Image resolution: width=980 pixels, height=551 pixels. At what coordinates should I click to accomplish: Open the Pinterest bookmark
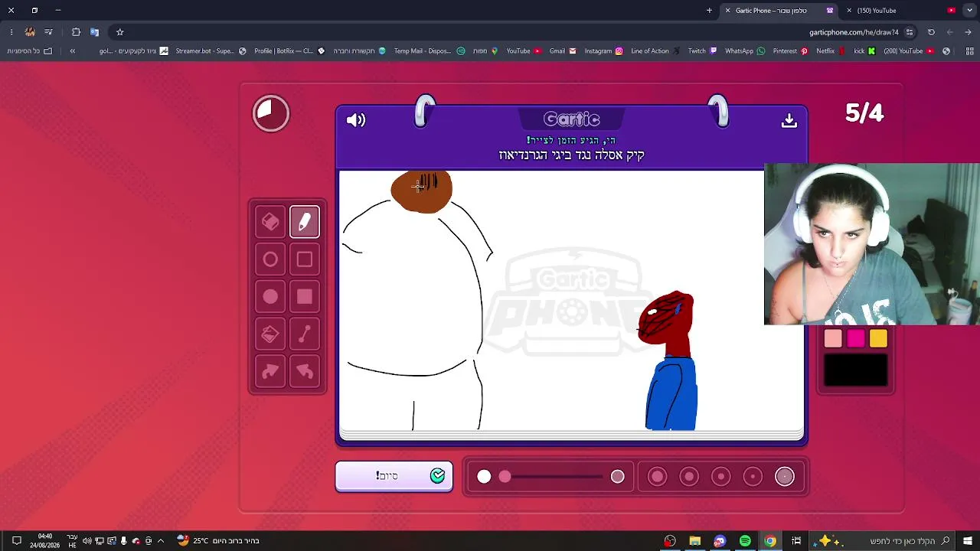tap(791, 51)
